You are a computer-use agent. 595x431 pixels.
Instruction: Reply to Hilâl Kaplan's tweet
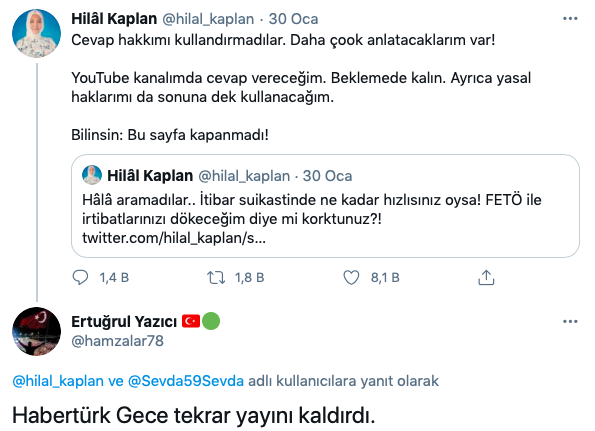(x=80, y=277)
